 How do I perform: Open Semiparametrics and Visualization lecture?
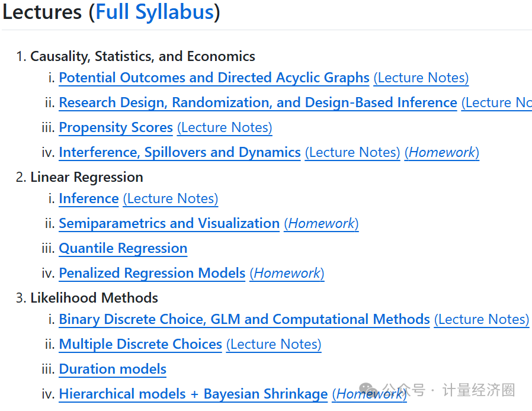[x=169, y=223]
